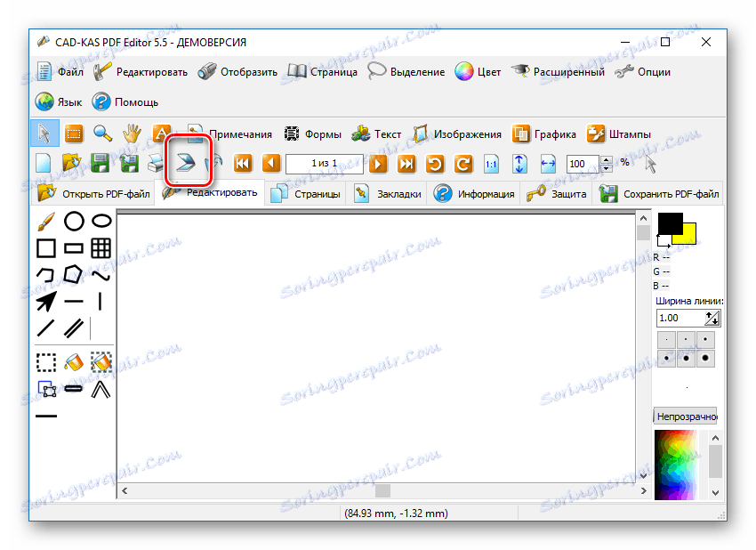
Task: Click the Непрозрачно opacity button
Action: 686,417
